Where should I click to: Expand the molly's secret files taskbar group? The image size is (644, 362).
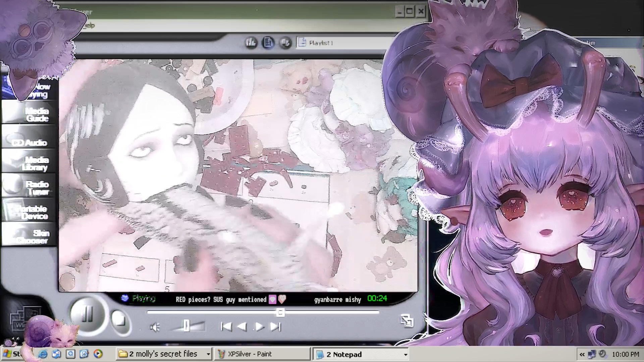208,354
